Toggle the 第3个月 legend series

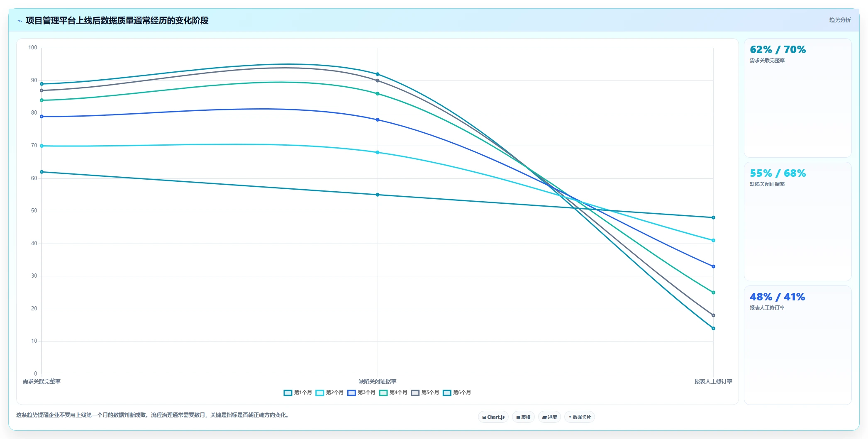(x=361, y=393)
